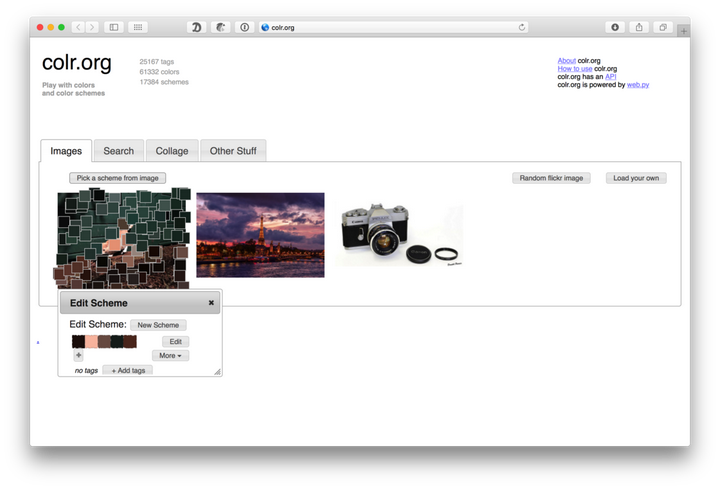Load a Random flickr image
720x489 pixels.
pyautogui.click(x=551, y=178)
